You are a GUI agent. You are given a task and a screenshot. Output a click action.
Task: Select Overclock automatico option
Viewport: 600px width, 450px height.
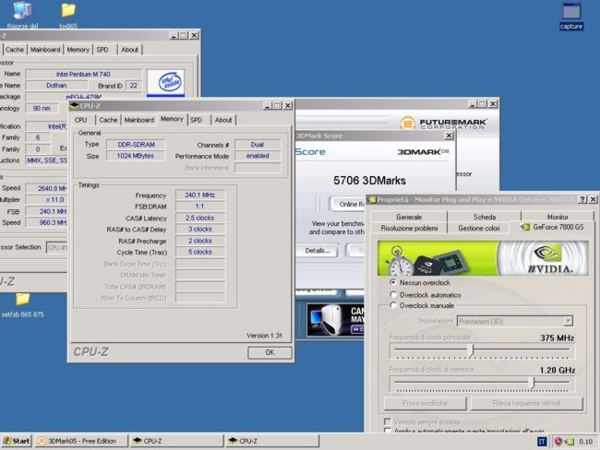click(x=394, y=294)
